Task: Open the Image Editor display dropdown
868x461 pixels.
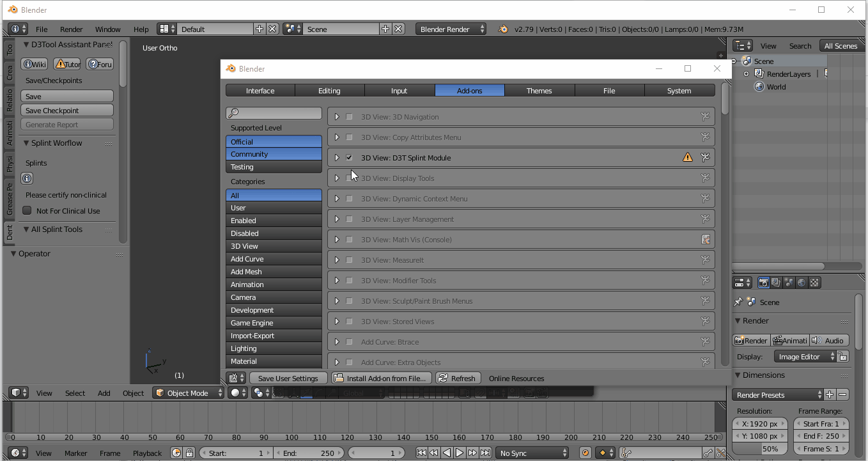Action: point(805,356)
